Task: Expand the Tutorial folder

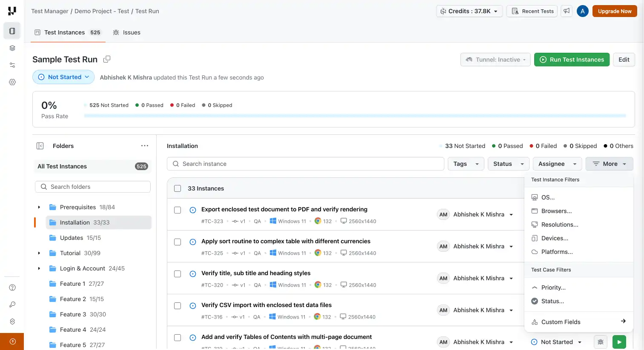Action: [x=39, y=253]
